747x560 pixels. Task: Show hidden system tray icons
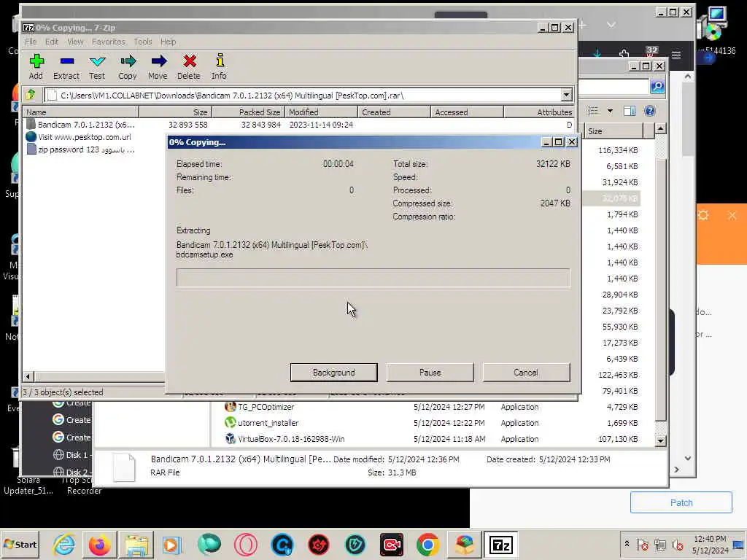coord(627,543)
